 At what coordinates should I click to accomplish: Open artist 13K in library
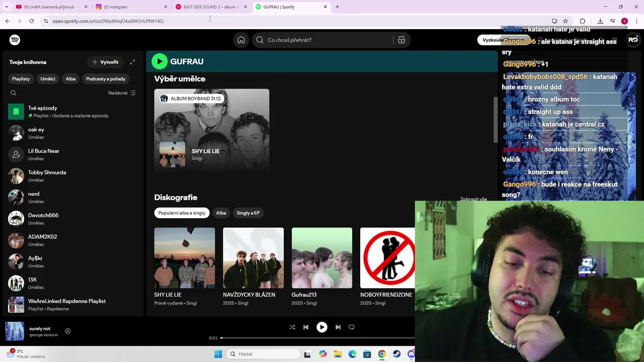point(73,283)
